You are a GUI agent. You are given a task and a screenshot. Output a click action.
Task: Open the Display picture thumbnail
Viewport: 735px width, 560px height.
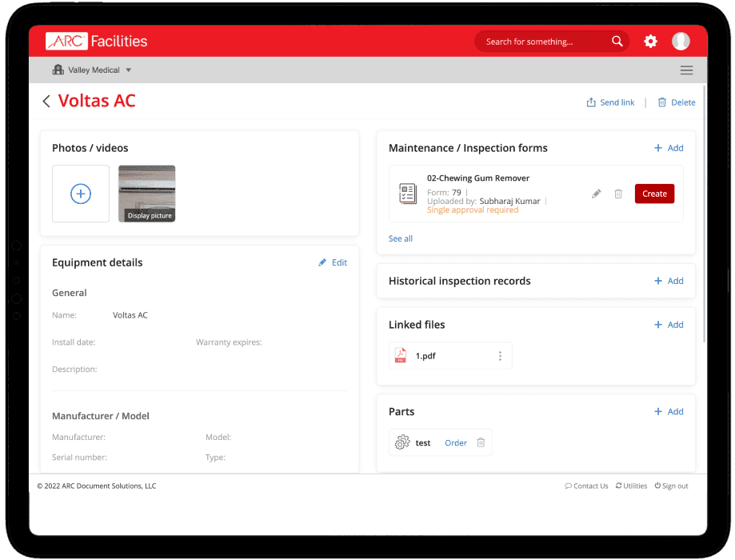147,194
